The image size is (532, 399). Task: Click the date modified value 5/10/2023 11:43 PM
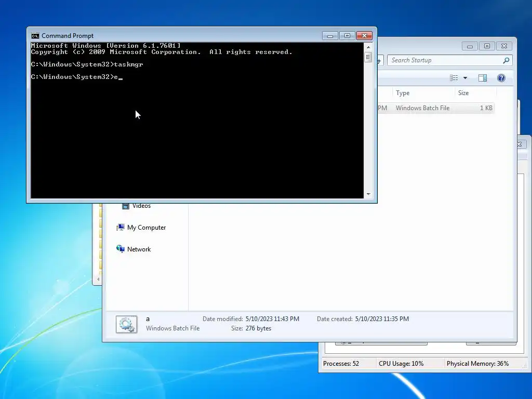click(x=272, y=319)
